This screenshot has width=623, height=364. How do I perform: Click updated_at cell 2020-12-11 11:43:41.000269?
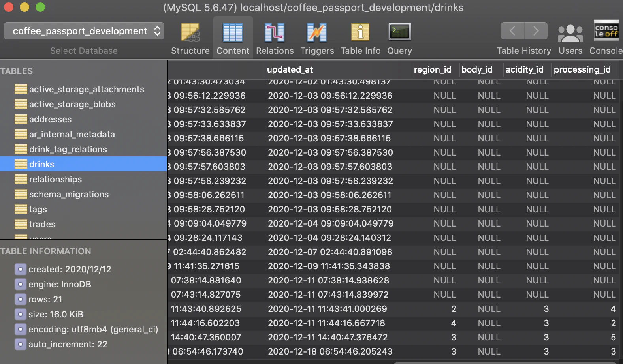tap(327, 309)
